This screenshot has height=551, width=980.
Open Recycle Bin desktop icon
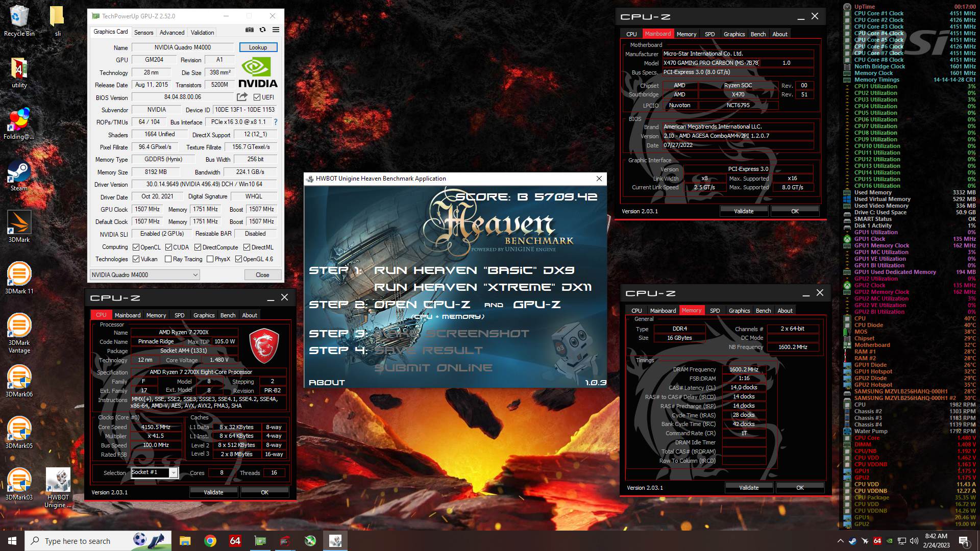coord(19,21)
